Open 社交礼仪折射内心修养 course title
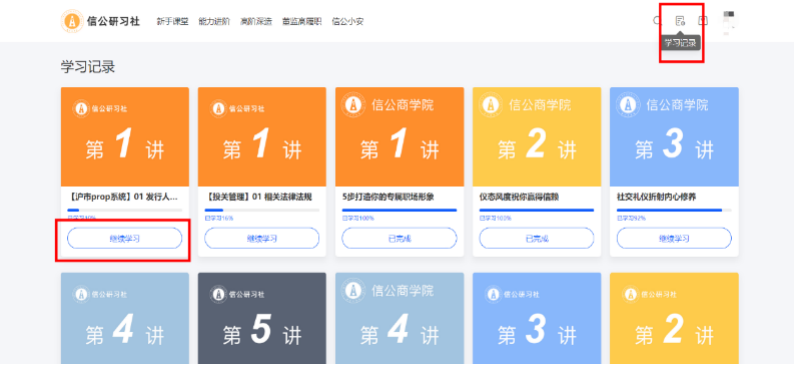Viewport: 794px width, 366px height. pos(656,197)
